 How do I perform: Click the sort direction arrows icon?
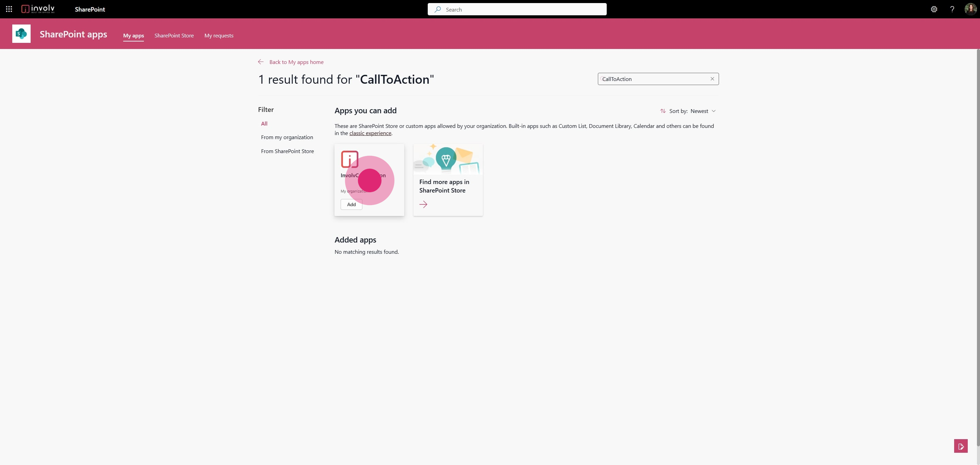tap(663, 111)
